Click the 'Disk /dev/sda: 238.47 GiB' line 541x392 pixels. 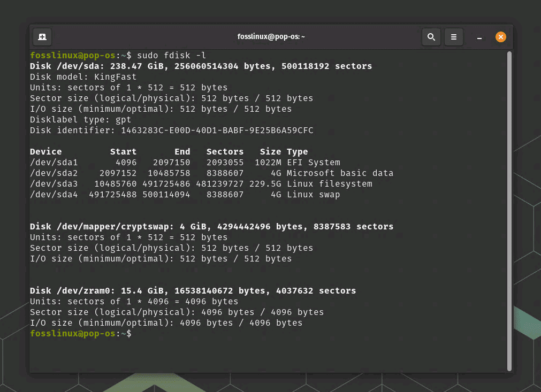201,66
